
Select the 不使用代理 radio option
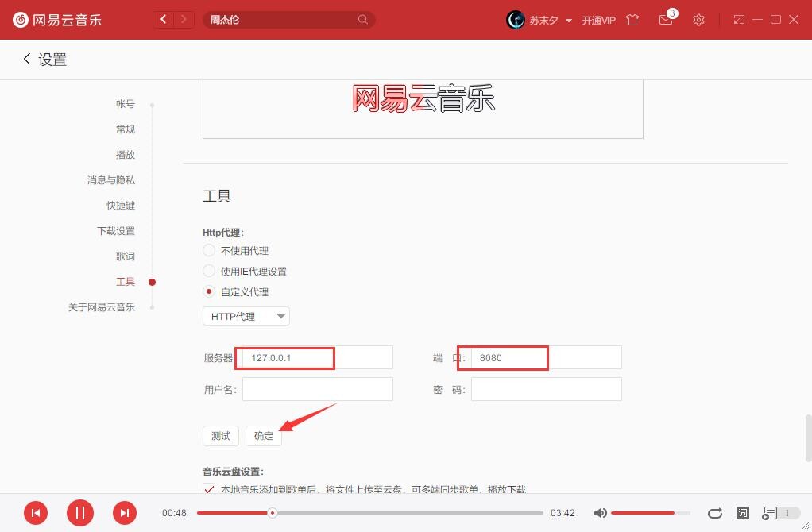pos(210,251)
